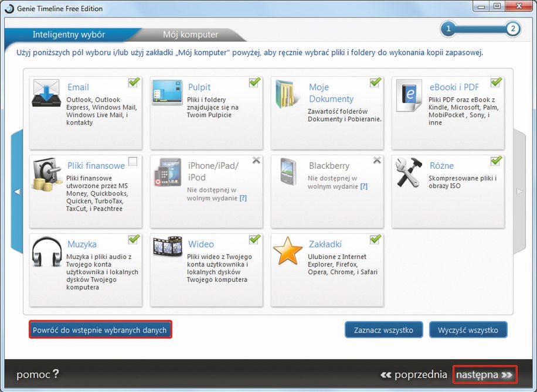537x392 pixels.
Task: Click the Moje Dokumenty title text
Action: pyautogui.click(x=331, y=93)
